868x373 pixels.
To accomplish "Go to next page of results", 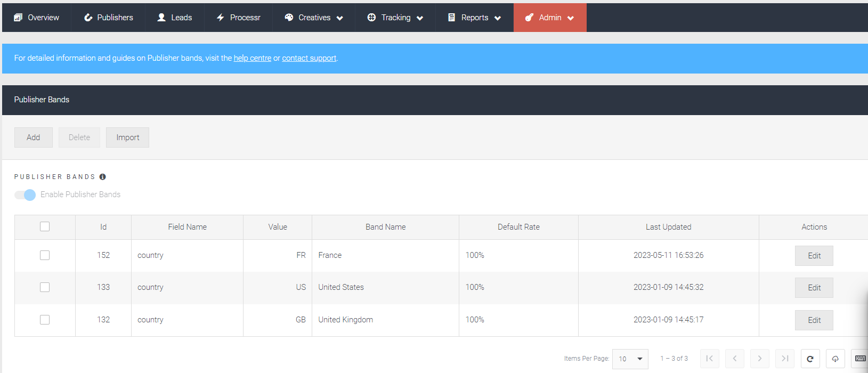I will (x=760, y=359).
